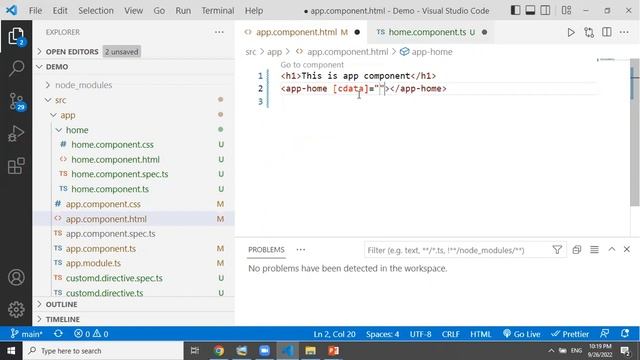The width and height of the screenshot is (640, 360).
Task: Click the main branch indicator in status bar
Action: pyautogui.click(x=27, y=334)
